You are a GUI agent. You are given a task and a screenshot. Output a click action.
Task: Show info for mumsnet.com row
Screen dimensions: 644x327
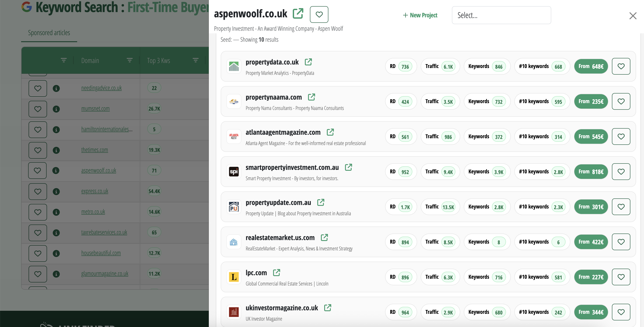click(56, 109)
